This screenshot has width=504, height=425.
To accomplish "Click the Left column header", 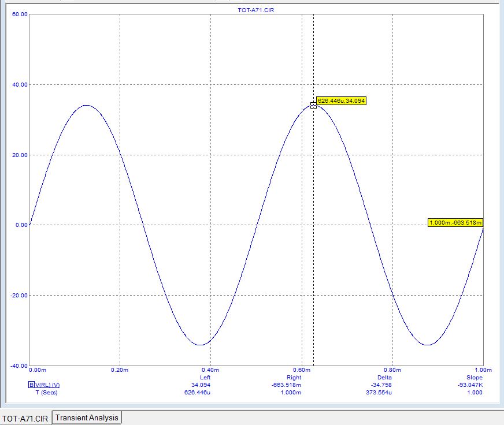I will 205,378.
